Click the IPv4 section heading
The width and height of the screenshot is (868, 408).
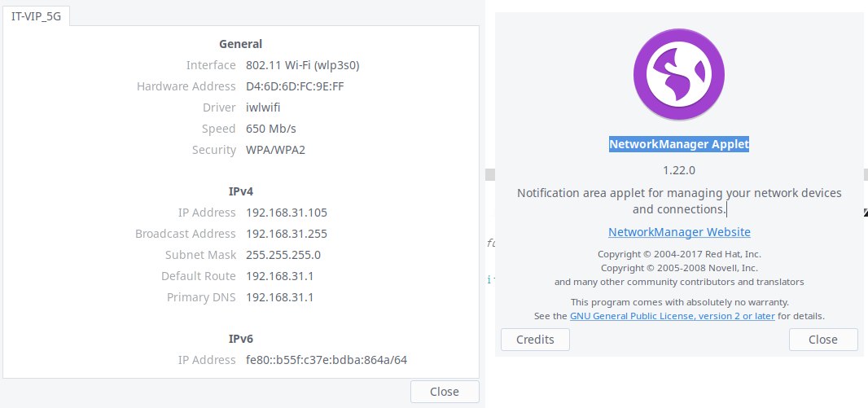coord(241,191)
